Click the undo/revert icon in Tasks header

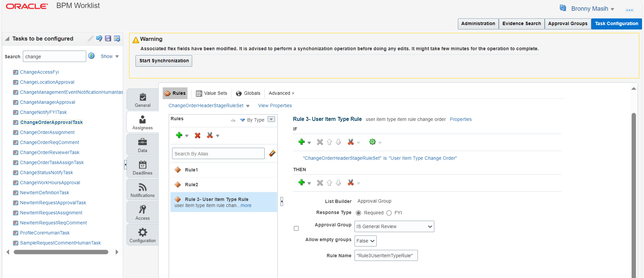99,39
